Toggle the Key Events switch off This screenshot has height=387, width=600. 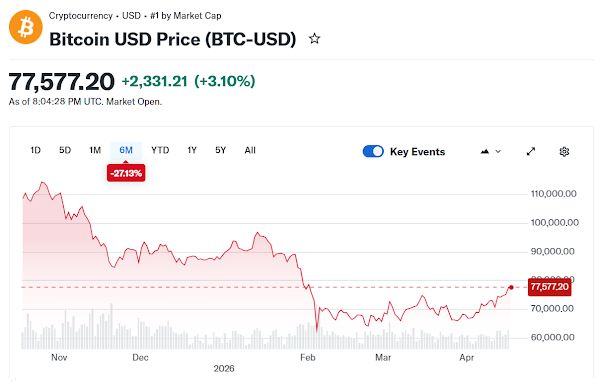373,152
